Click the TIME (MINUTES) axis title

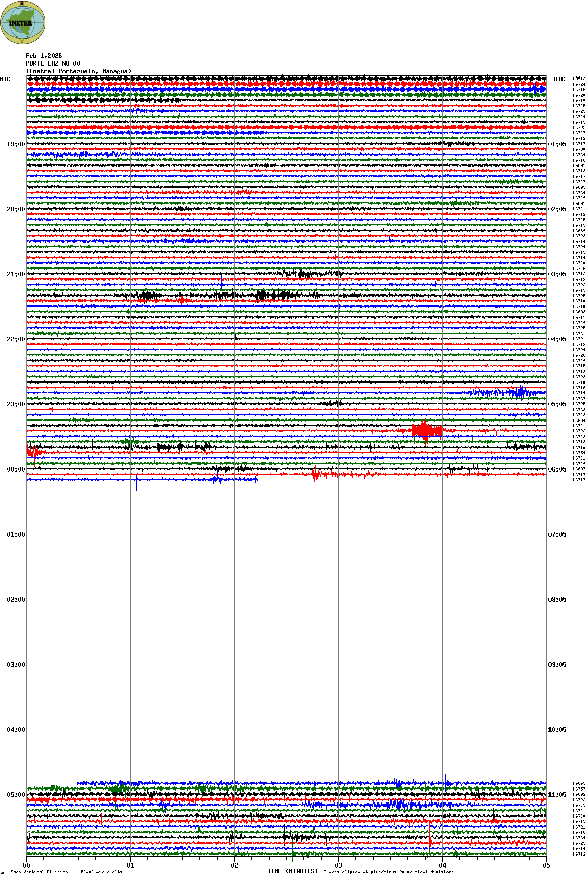(292, 871)
